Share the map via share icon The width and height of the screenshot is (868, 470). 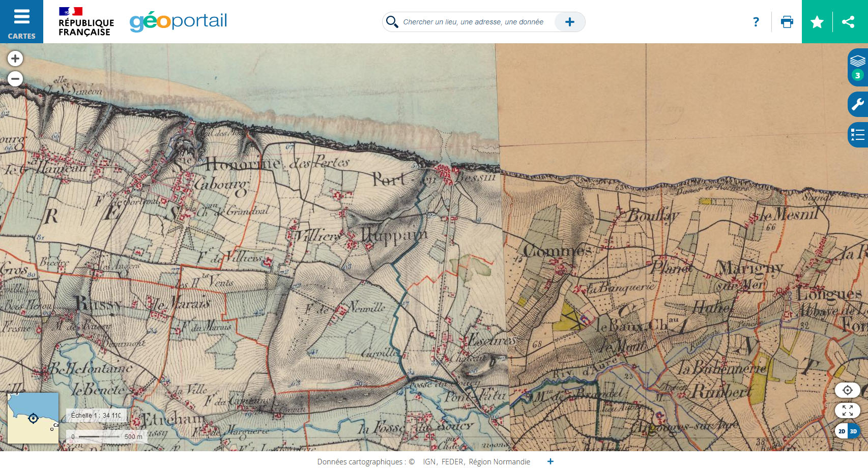848,22
